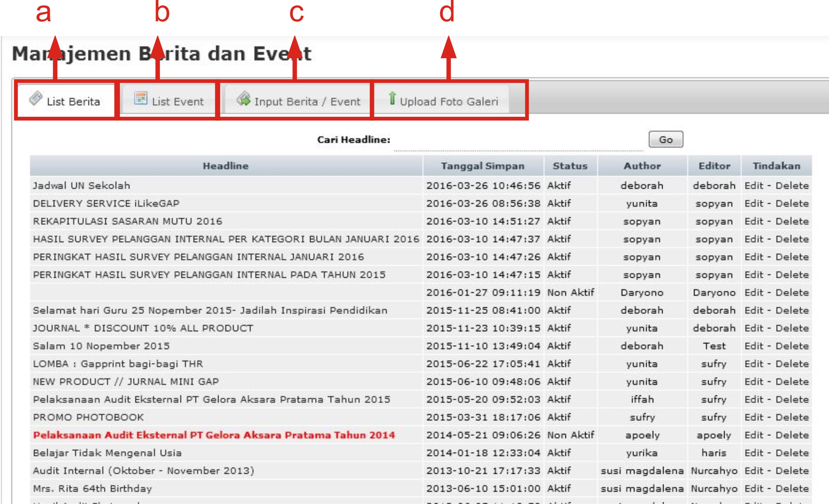829x504 pixels.
Task: Click the green upload arrow icon
Action: click(392, 98)
